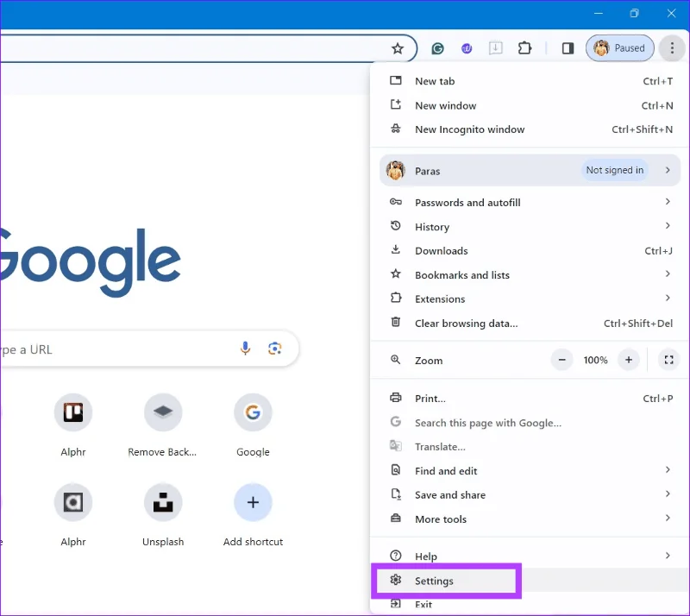Select Translate... menu item
Image resolution: width=690 pixels, height=616 pixels.
click(530, 447)
